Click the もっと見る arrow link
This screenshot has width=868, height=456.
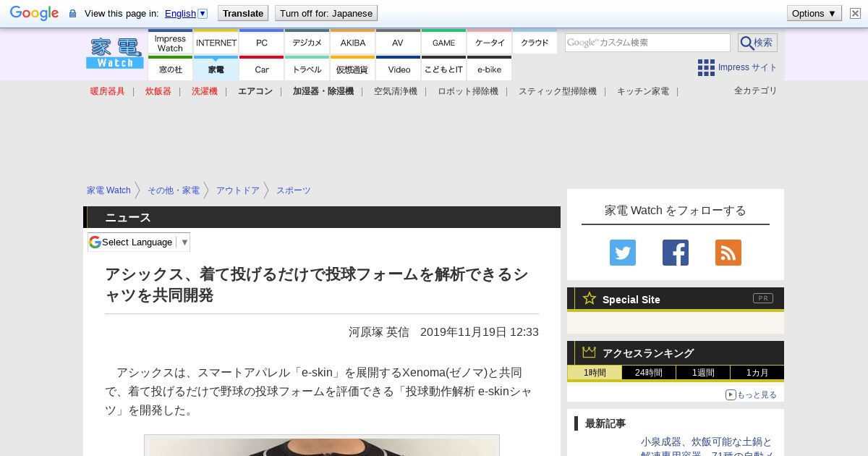click(751, 394)
